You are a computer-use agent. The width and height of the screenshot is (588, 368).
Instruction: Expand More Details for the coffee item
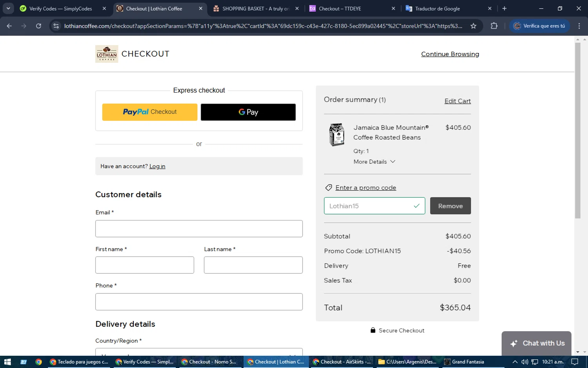pos(374,162)
